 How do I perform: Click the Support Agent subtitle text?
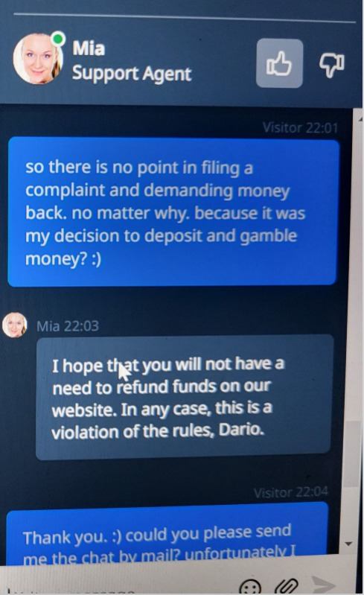coord(132,73)
